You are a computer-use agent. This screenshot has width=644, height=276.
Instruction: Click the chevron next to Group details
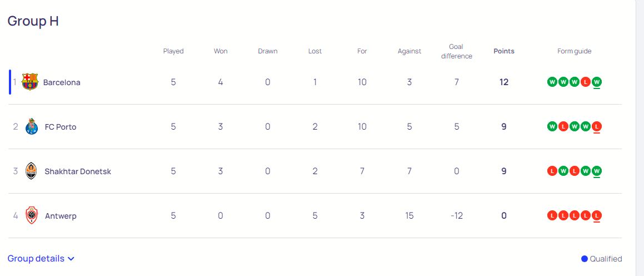[x=71, y=259]
